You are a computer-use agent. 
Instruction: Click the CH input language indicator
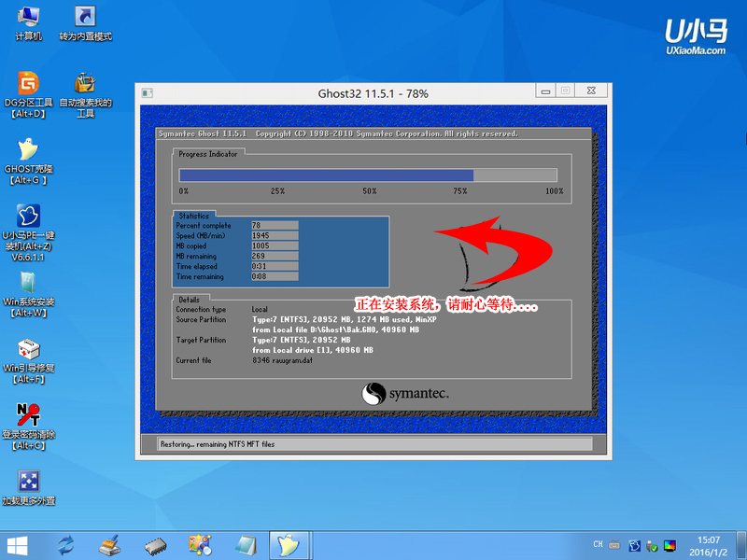click(598, 543)
